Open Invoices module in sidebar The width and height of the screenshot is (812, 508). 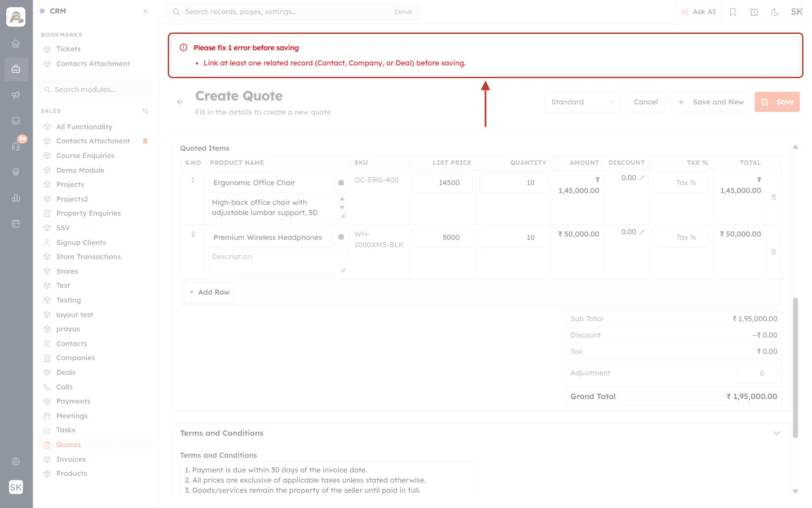pyautogui.click(x=96, y=459)
